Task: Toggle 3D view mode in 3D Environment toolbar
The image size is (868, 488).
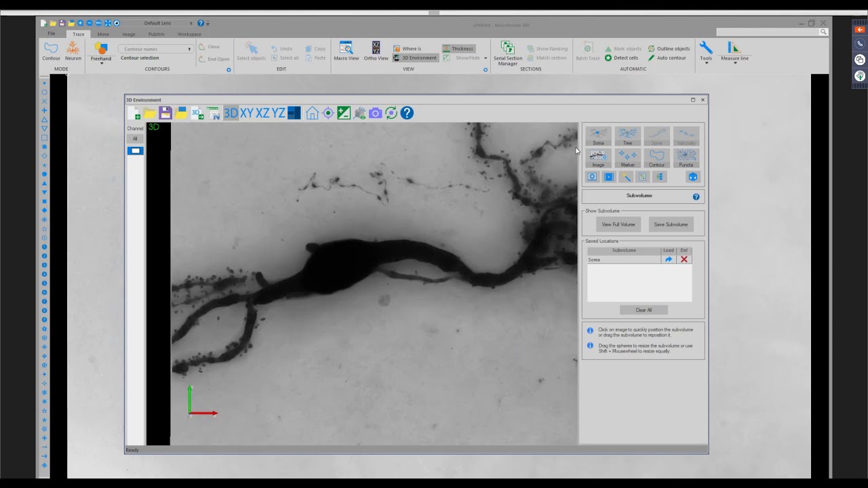Action: (231, 113)
